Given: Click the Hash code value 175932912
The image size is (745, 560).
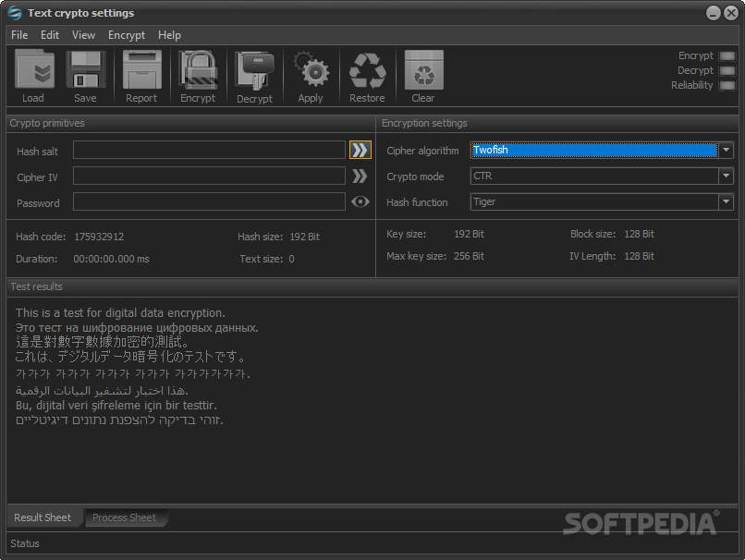Looking at the screenshot, I should (x=99, y=237).
